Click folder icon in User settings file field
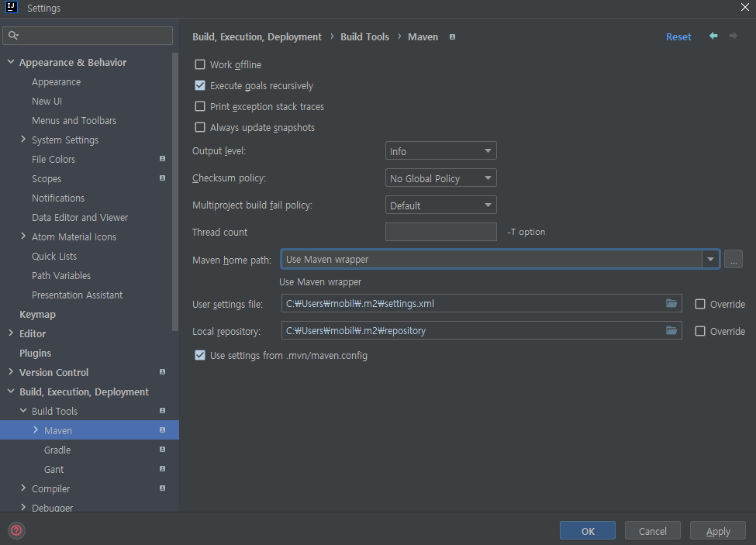This screenshot has width=756, height=545. pyautogui.click(x=671, y=304)
